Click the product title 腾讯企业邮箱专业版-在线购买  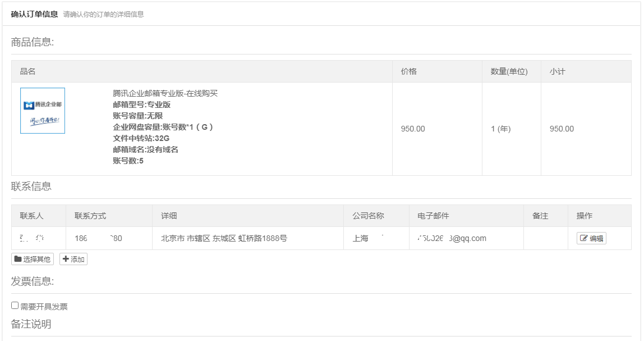click(x=165, y=93)
